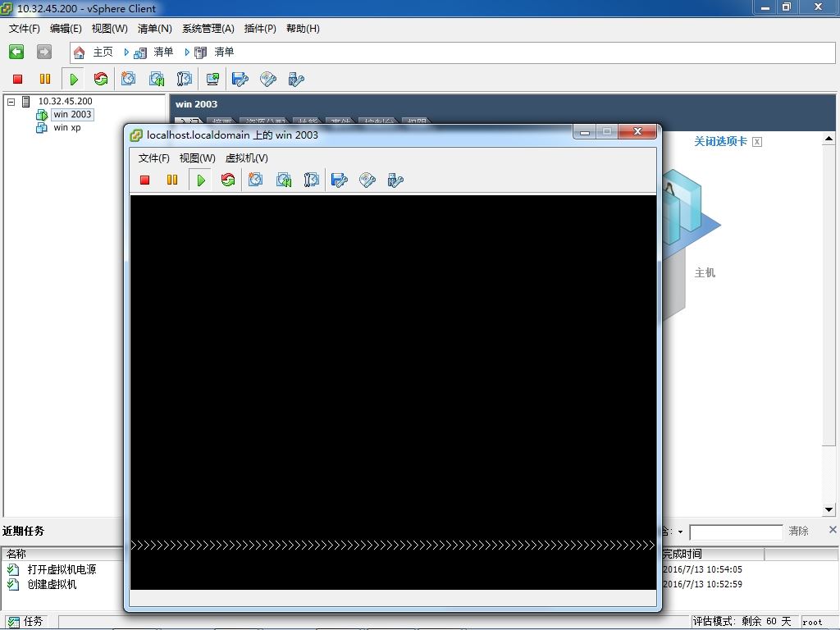The height and width of the screenshot is (630, 840).
Task: Select the 创建虚拟机 task row
Action: pos(52,584)
